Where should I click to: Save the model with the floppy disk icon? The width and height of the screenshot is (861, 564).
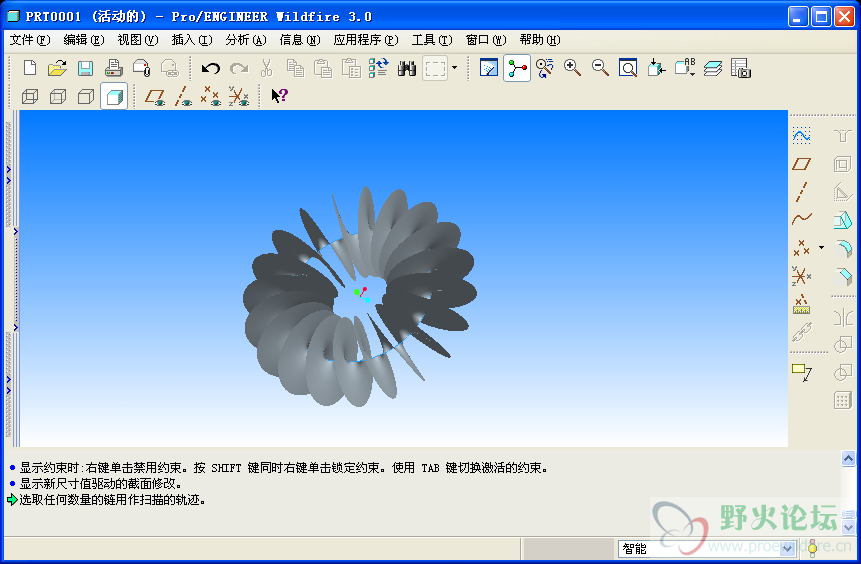pyautogui.click(x=85, y=68)
